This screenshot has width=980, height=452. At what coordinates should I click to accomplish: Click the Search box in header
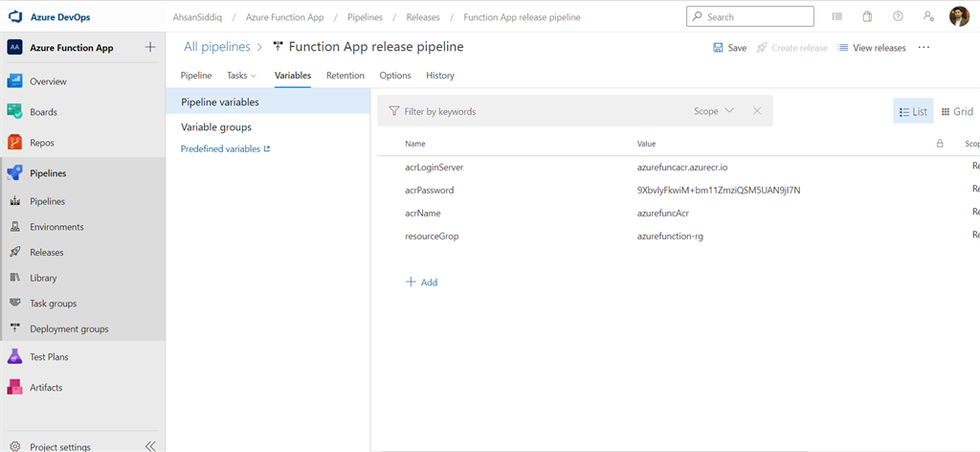(x=750, y=17)
